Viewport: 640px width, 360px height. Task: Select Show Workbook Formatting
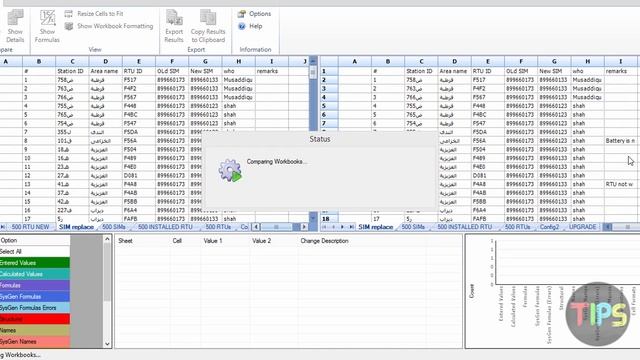coord(109,26)
